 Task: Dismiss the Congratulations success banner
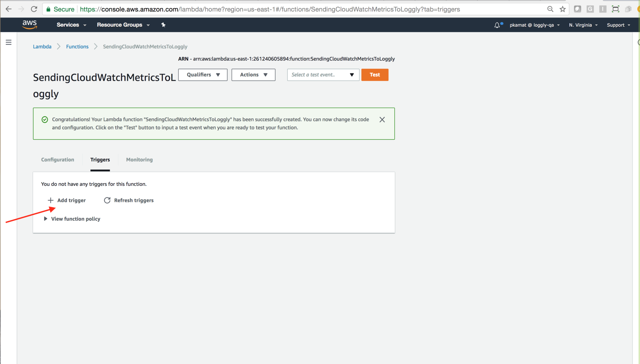click(x=382, y=120)
